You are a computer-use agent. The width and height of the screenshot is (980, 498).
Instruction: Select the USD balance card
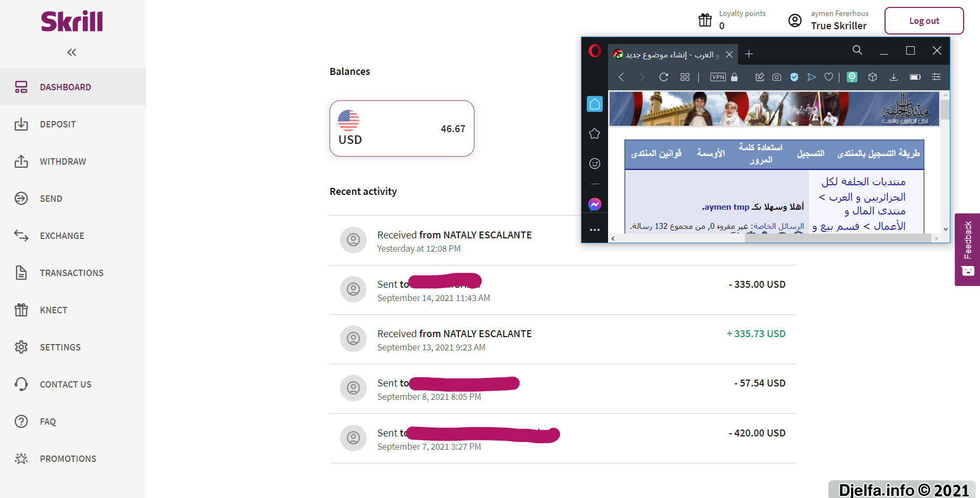pyautogui.click(x=402, y=128)
